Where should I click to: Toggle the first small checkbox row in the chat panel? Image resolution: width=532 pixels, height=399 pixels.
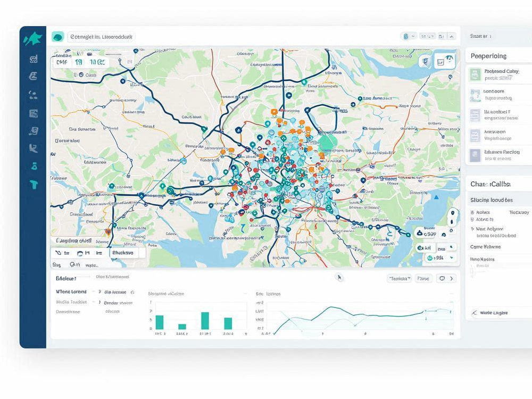pyautogui.click(x=480, y=212)
